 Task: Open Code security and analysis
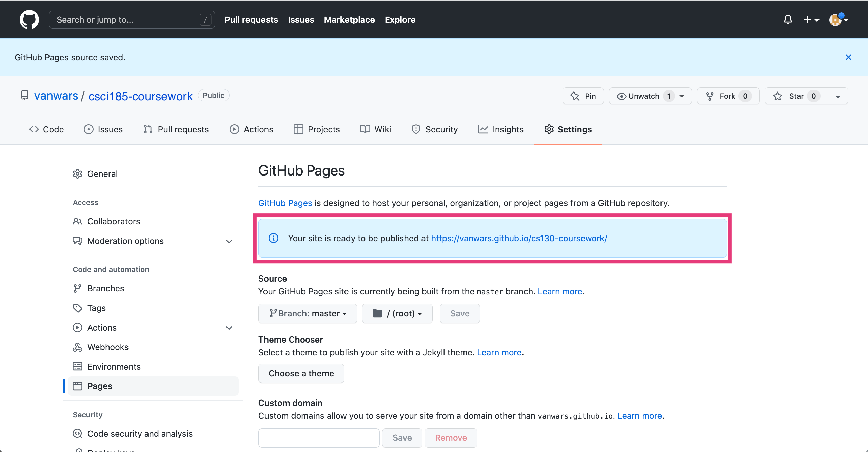click(140, 433)
